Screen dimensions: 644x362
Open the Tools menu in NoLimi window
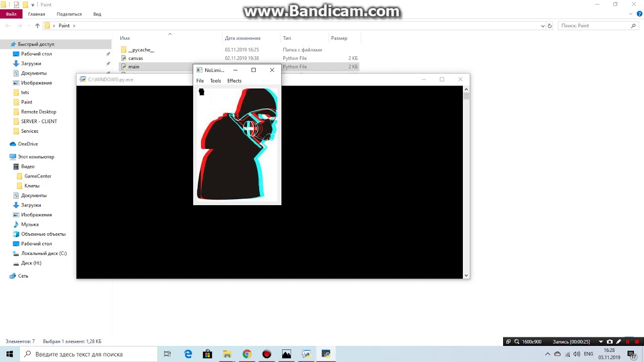(x=215, y=81)
